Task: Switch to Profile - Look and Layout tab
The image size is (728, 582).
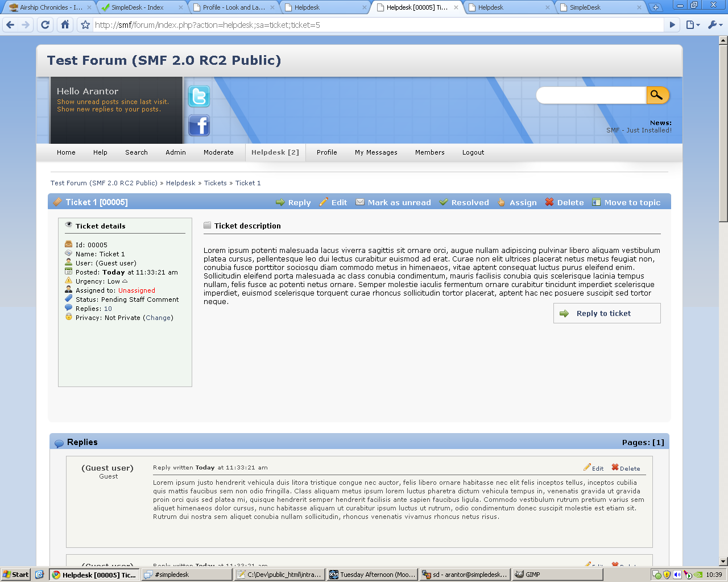Action: click(x=234, y=7)
